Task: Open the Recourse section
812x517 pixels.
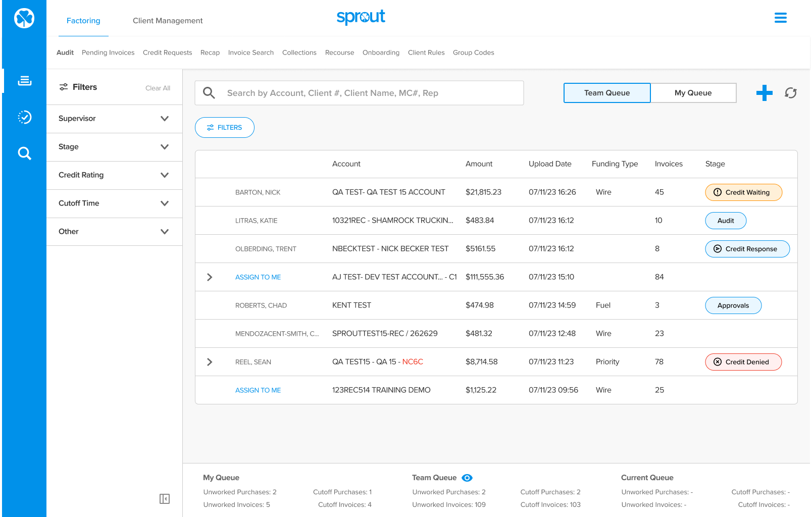Action: tap(340, 53)
